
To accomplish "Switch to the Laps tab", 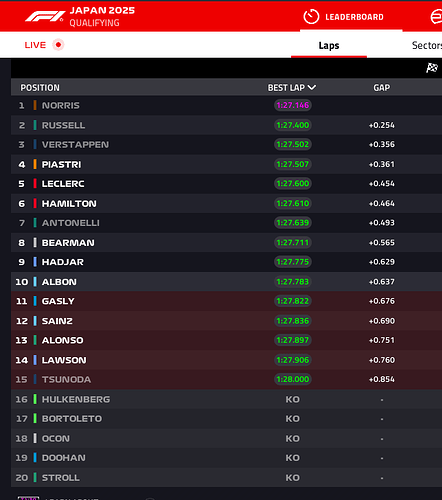I will [x=329, y=45].
